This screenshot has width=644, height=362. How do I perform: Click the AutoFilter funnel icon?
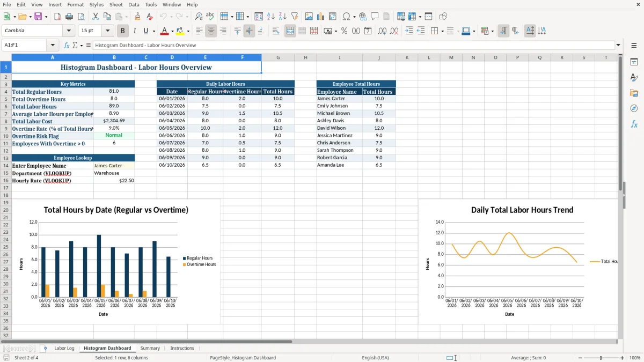294,17
